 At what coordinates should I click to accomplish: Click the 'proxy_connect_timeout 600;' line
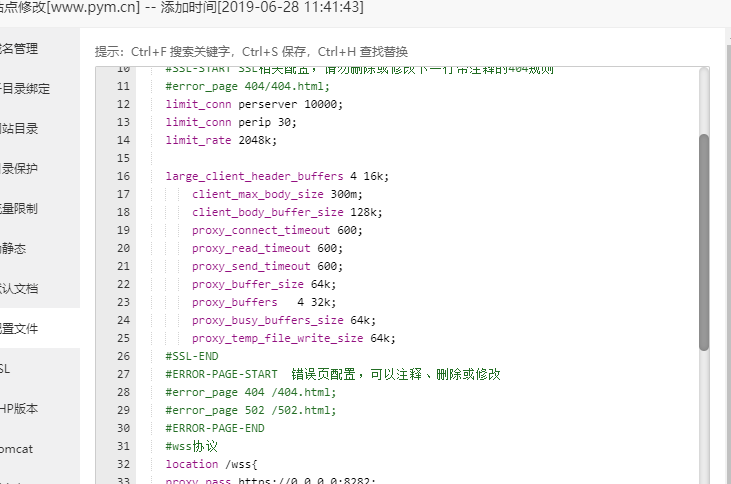click(277, 230)
